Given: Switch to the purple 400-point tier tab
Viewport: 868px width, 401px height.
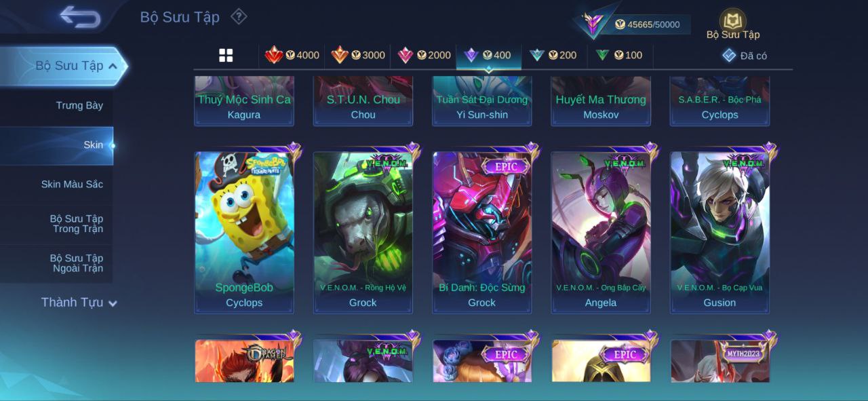Looking at the screenshot, I should 488,55.
